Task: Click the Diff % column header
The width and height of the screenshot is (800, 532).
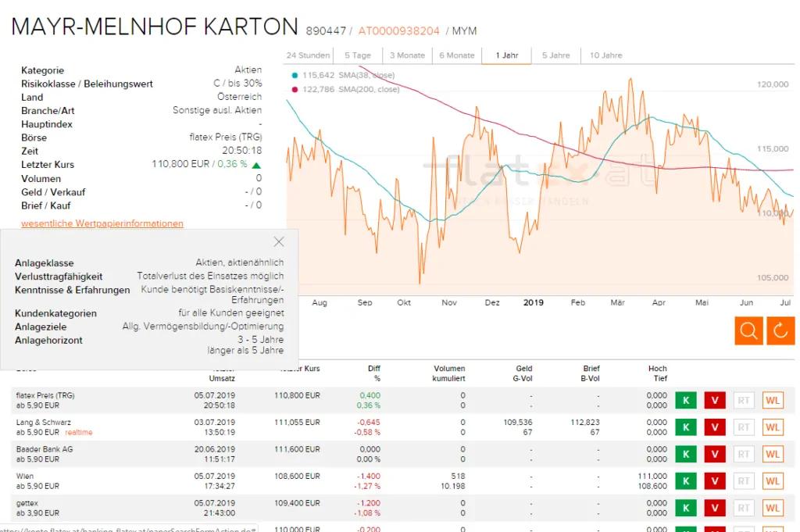Action: 374,373
